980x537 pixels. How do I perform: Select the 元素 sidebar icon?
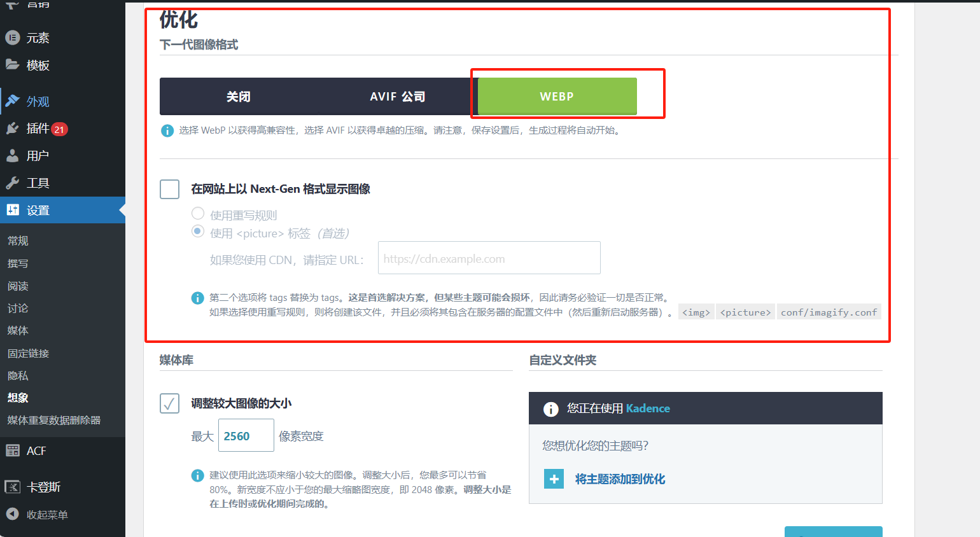coord(14,38)
